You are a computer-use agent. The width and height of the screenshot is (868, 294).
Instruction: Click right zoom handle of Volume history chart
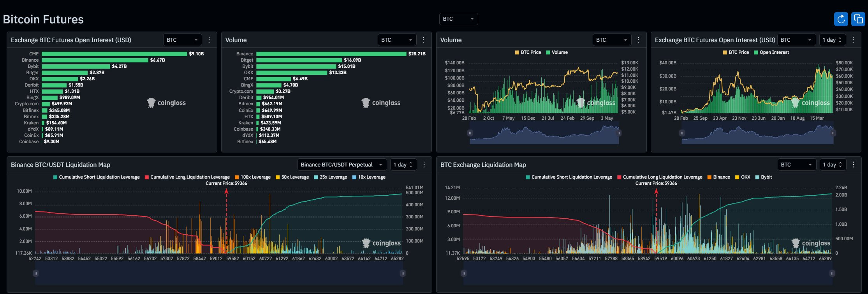(619, 133)
